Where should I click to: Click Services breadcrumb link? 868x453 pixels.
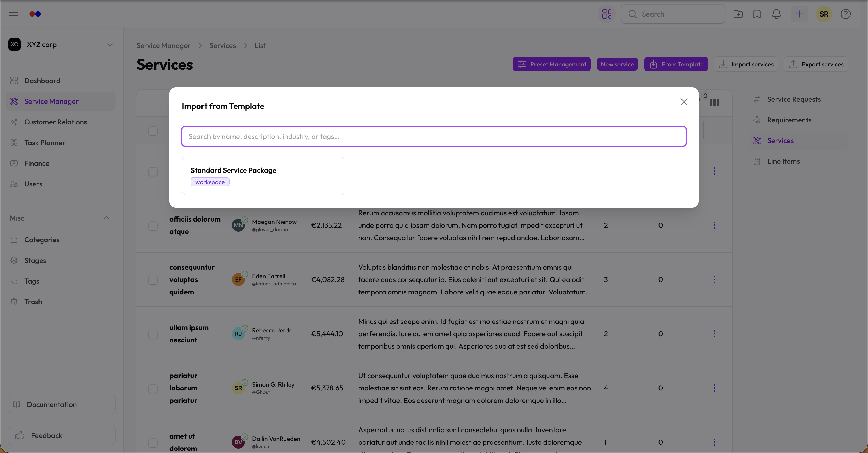tap(222, 45)
